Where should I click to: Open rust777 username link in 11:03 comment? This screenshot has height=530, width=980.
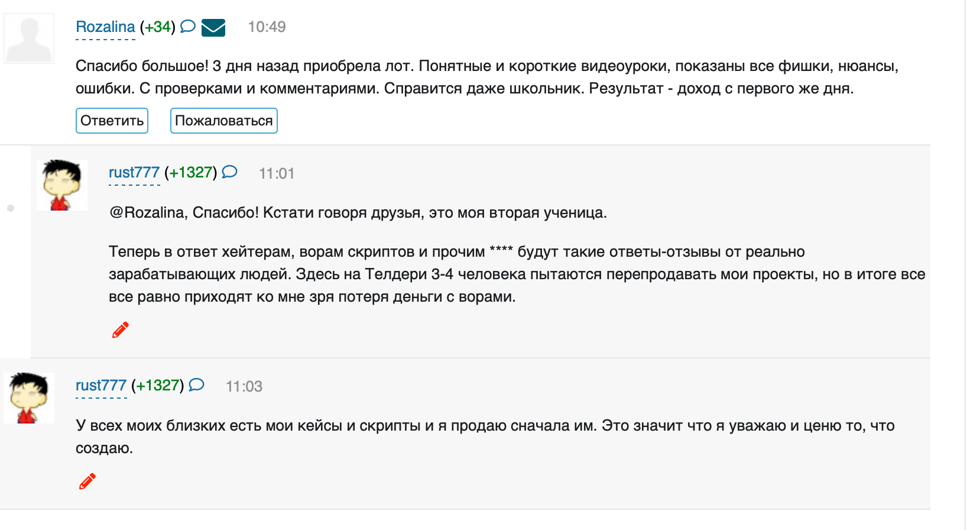[101, 386]
